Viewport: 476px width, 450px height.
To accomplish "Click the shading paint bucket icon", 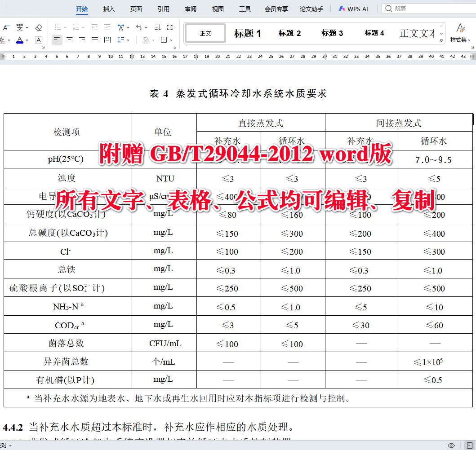I will click(x=146, y=40).
